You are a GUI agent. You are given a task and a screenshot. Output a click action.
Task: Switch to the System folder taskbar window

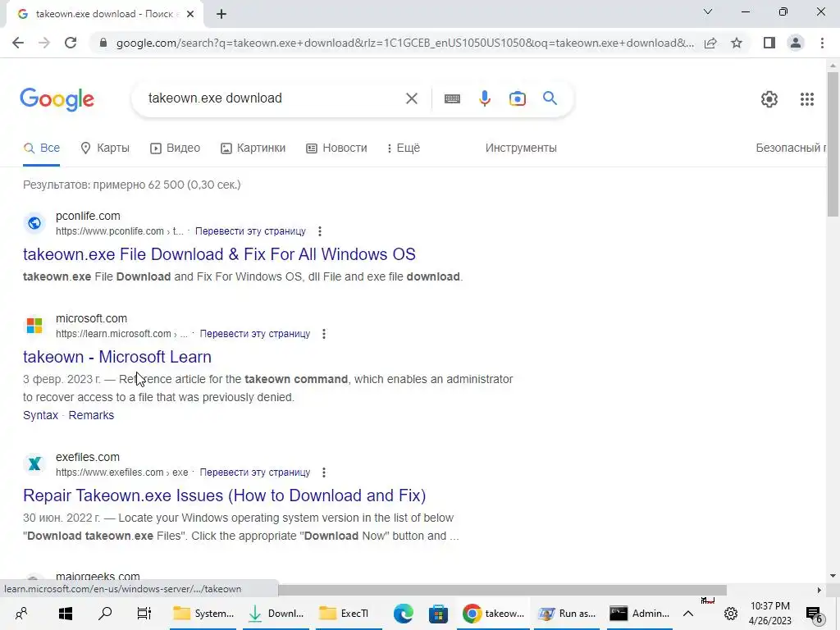204,614
